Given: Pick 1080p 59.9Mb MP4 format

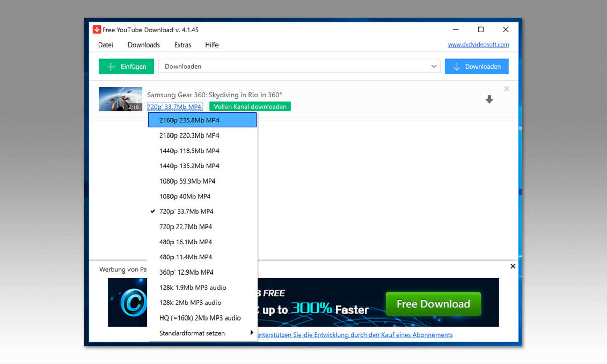Looking at the screenshot, I should click(x=203, y=181).
